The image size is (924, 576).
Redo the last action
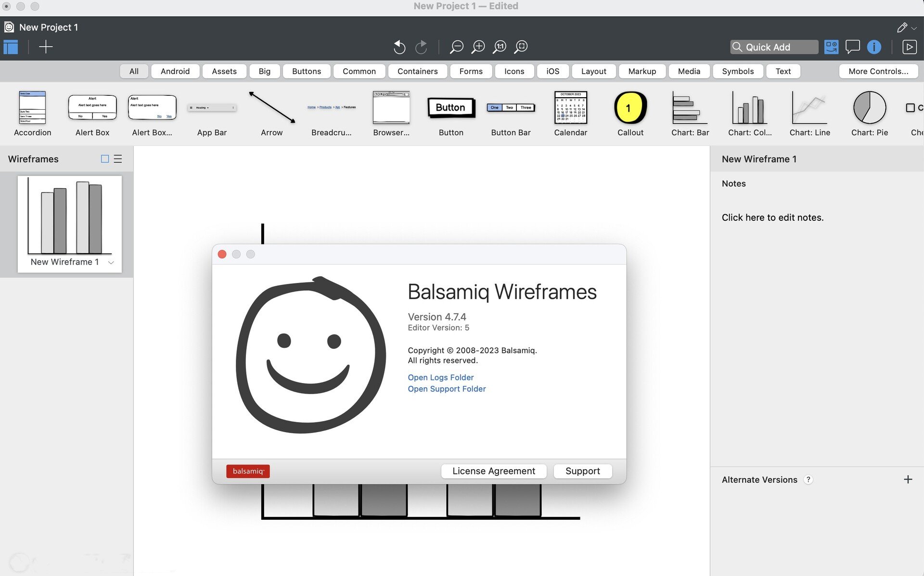click(421, 47)
